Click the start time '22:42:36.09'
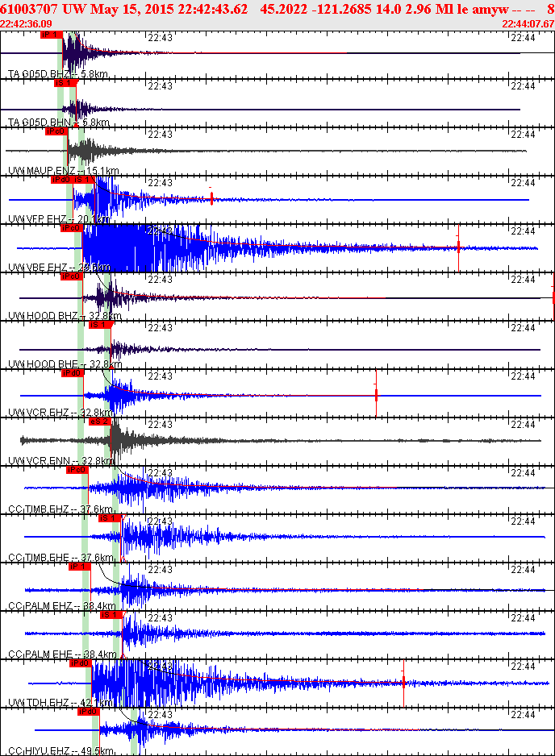The width and height of the screenshot is (555, 756). point(26,23)
